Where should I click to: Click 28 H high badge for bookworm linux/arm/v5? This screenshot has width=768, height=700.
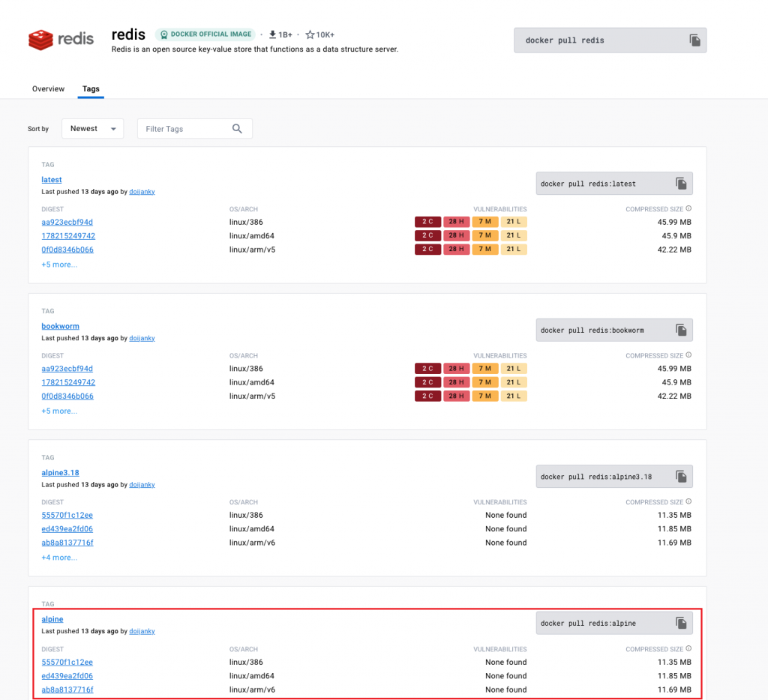(456, 396)
